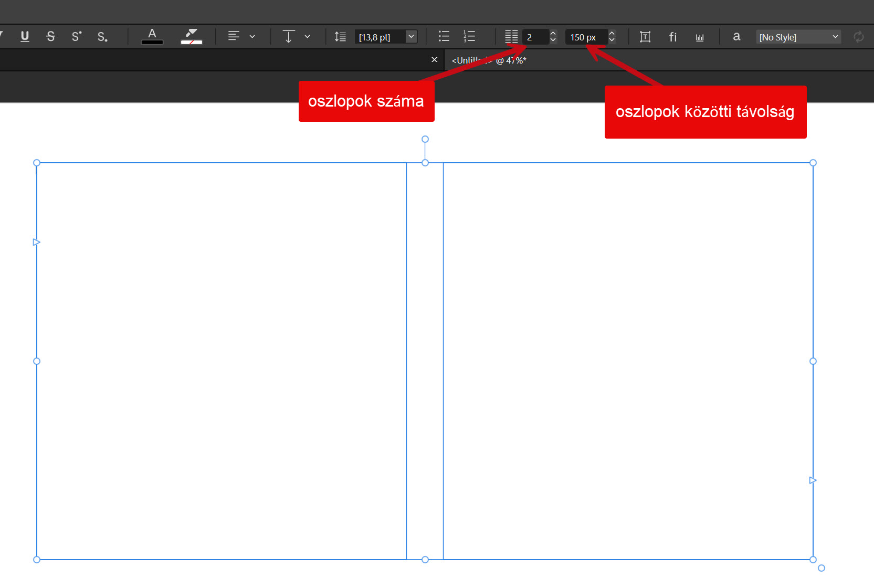Click the bottom-right corner frame handle
This screenshot has height=588, width=874.
click(x=813, y=560)
